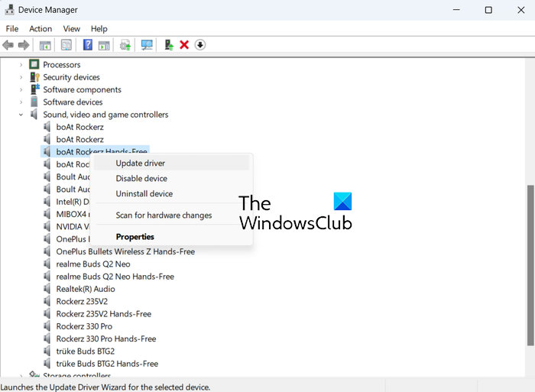Click the blue Help question-mark icon

pos(88,44)
